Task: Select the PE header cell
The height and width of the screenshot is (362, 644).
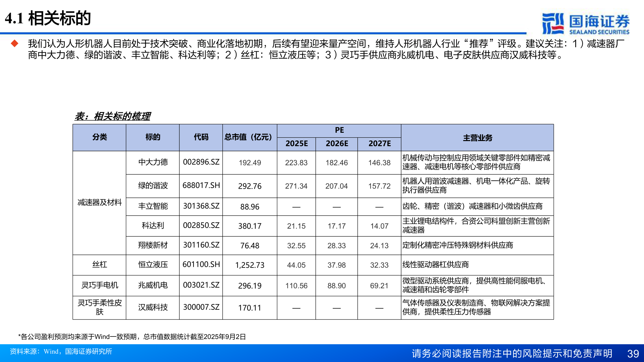Action: click(339, 130)
